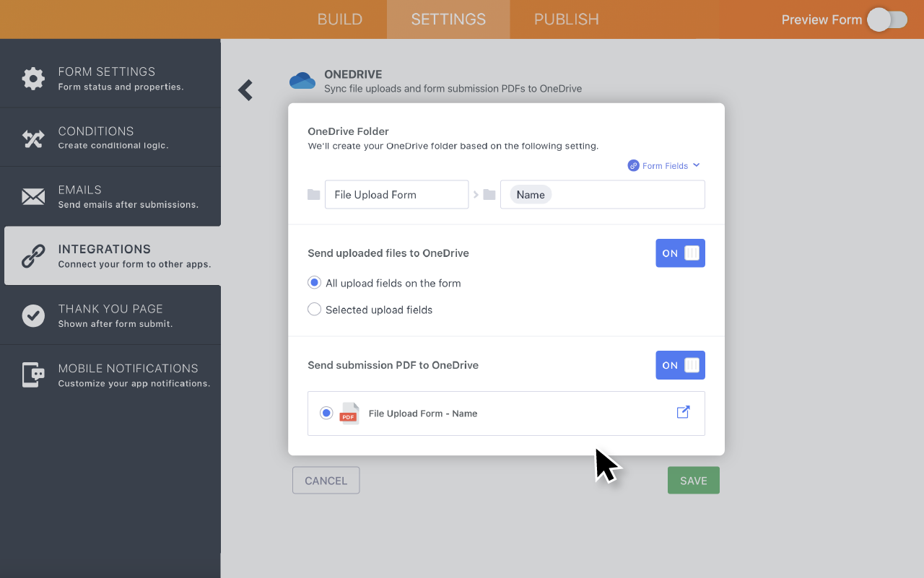The width and height of the screenshot is (924, 578).
Task: Open Thank You Page via checkmark icon
Action: point(33,315)
